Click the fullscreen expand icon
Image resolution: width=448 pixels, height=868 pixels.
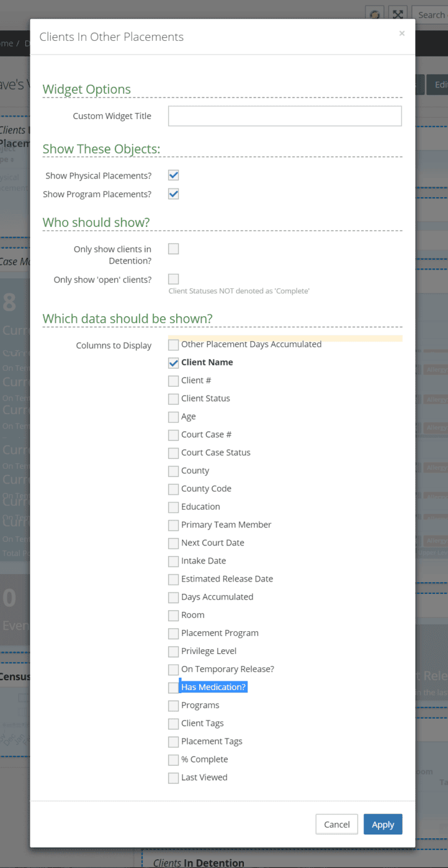pos(398,14)
